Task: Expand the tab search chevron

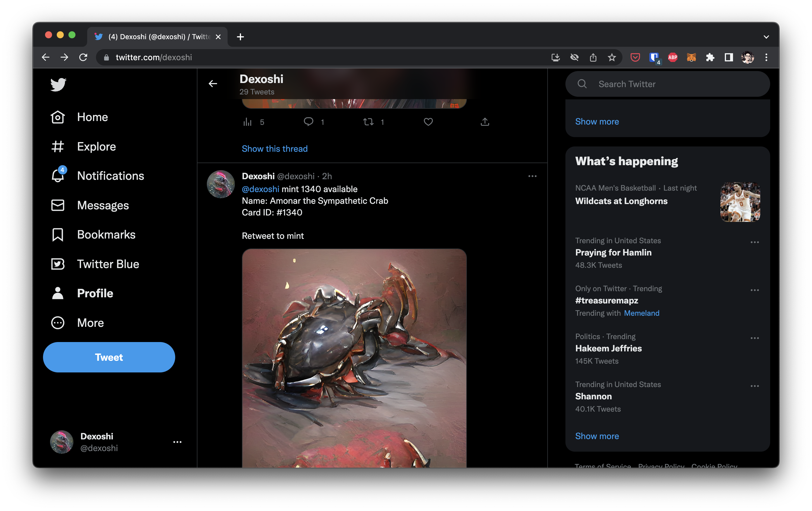Action: 766,37
